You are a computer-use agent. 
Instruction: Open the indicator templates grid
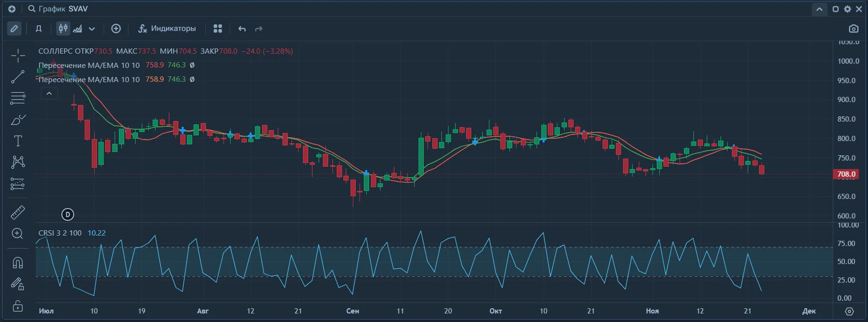pyautogui.click(x=218, y=28)
